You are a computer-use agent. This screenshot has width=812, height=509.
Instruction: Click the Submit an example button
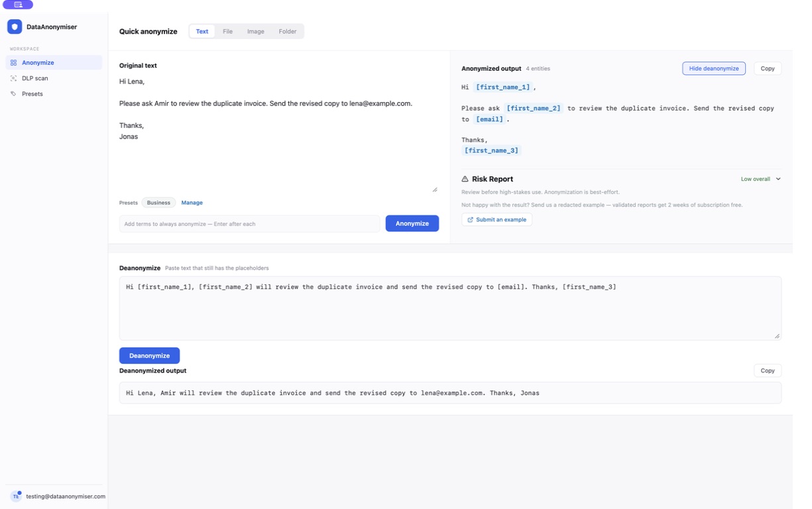(x=496, y=219)
